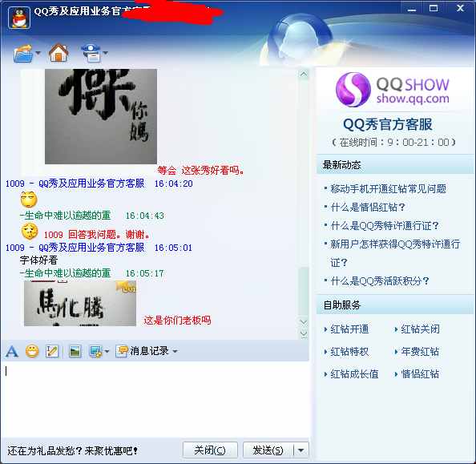
Task: Click the QQ penguin avatar in title bar
Action: point(19,18)
